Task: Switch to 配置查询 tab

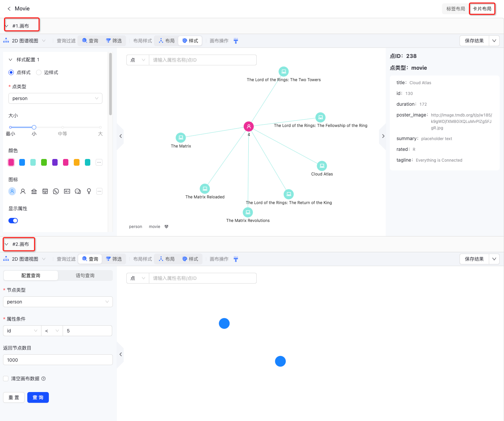Action: tap(31, 276)
